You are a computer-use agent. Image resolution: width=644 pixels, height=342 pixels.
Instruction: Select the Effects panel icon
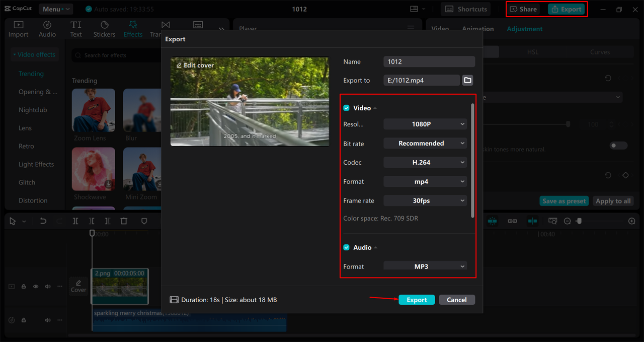pos(133,25)
